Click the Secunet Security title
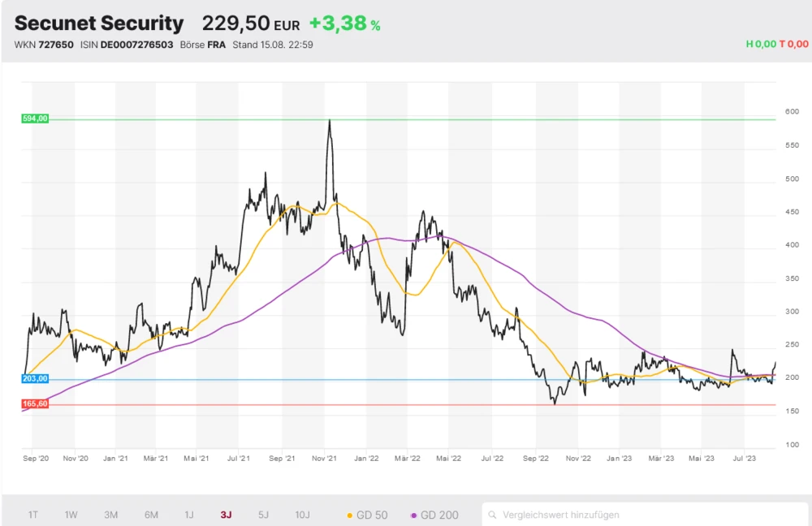The height and width of the screenshot is (526, 812). tap(99, 24)
